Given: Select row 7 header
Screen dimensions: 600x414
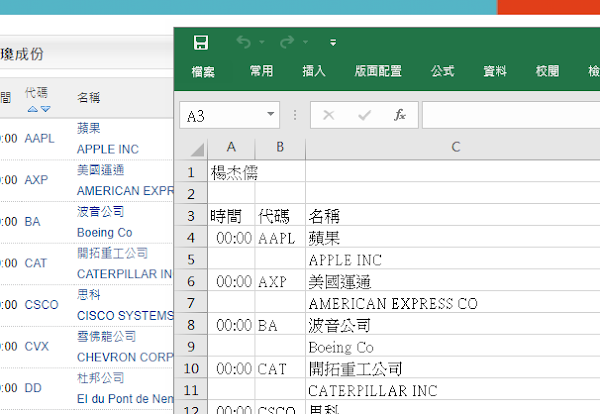Looking at the screenshot, I should (x=191, y=303).
